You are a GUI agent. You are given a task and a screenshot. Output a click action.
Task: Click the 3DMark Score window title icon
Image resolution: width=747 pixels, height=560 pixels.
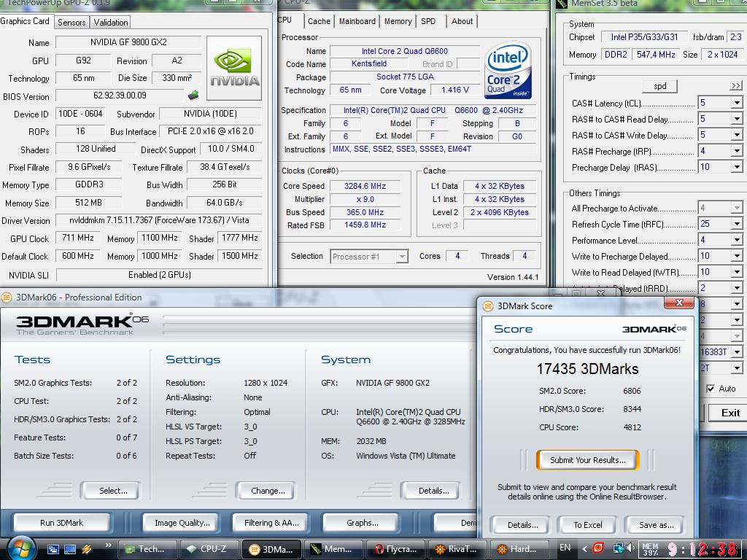[488, 306]
